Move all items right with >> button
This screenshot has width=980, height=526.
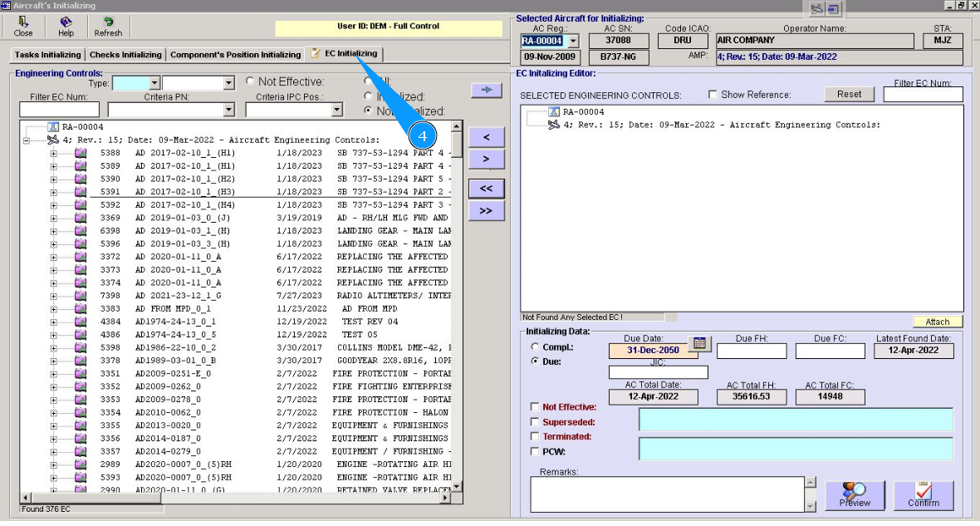click(486, 211)
